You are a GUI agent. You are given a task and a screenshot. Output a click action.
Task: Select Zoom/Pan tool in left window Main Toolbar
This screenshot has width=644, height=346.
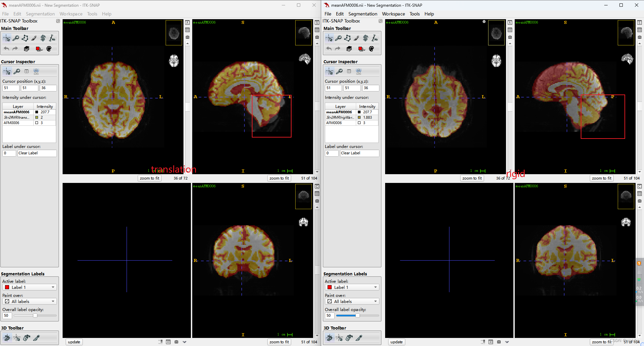[x=16, y=38]
